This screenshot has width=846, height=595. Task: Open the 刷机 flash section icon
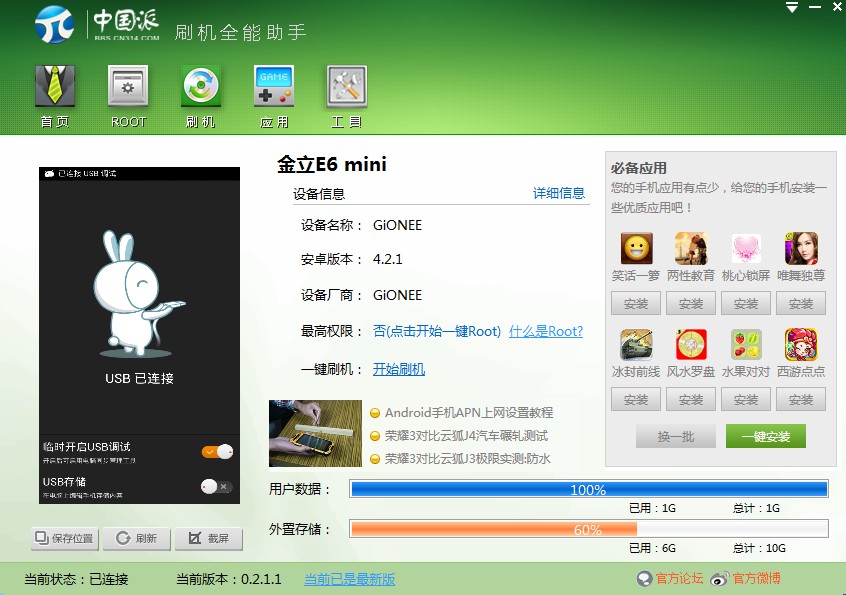point(201,86)
